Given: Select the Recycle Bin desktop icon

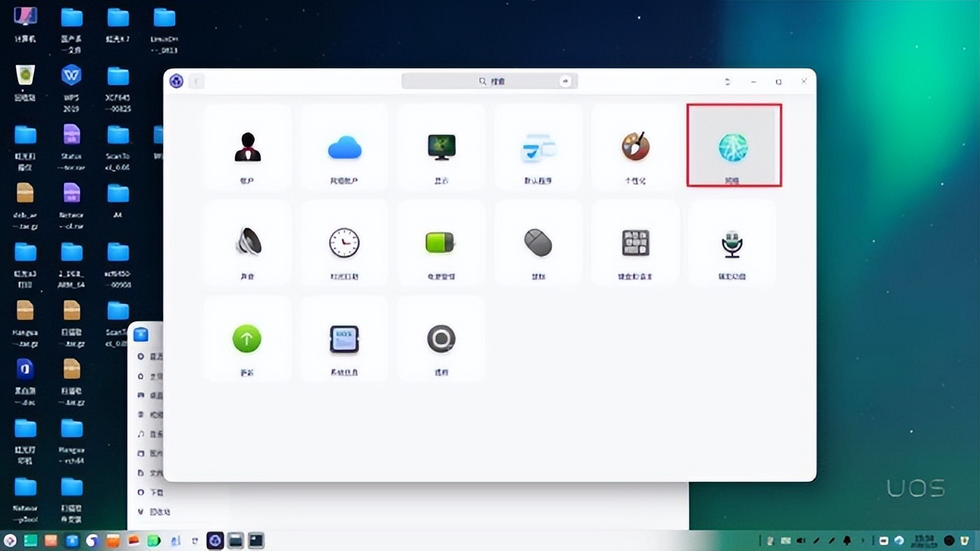Looking at the screenshot, I should [x=26, y=82].
